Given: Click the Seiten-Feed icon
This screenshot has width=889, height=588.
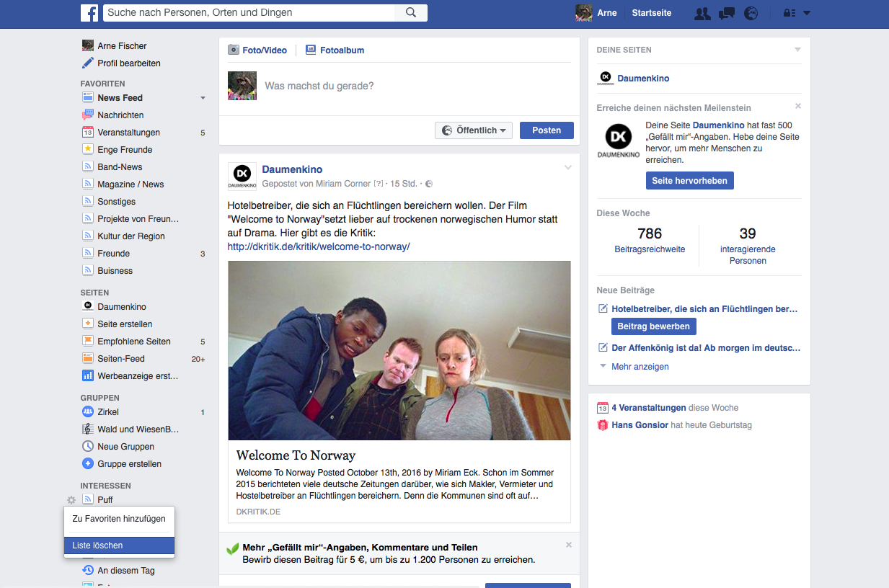Looking at the screenshot, I should pyautogui.click(x=88, y=359).
